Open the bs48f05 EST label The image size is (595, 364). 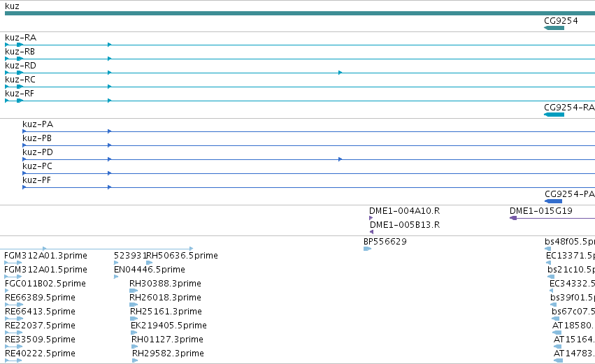[x=570, y=242]
